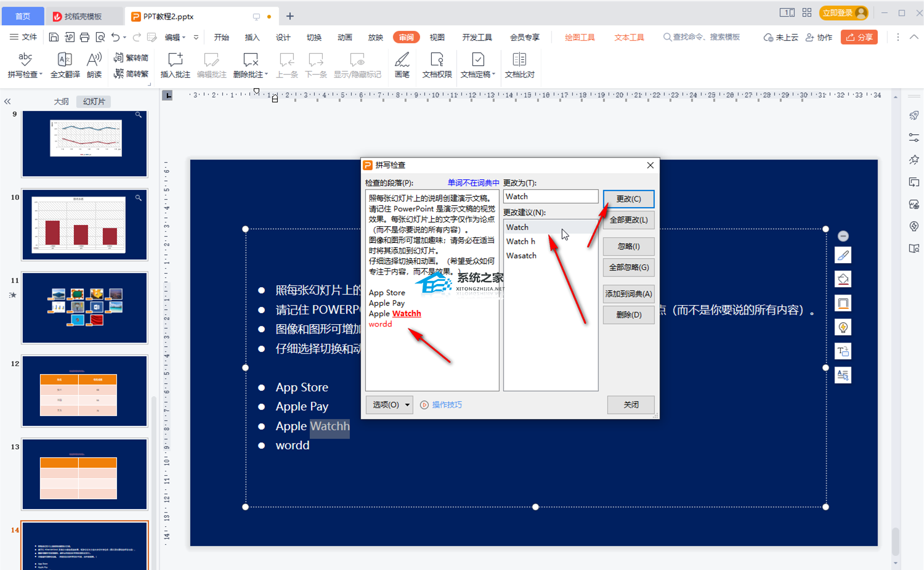924x570 pixels.
Task: Open the window layout grid icon
Action: click(x=807, y=13)
